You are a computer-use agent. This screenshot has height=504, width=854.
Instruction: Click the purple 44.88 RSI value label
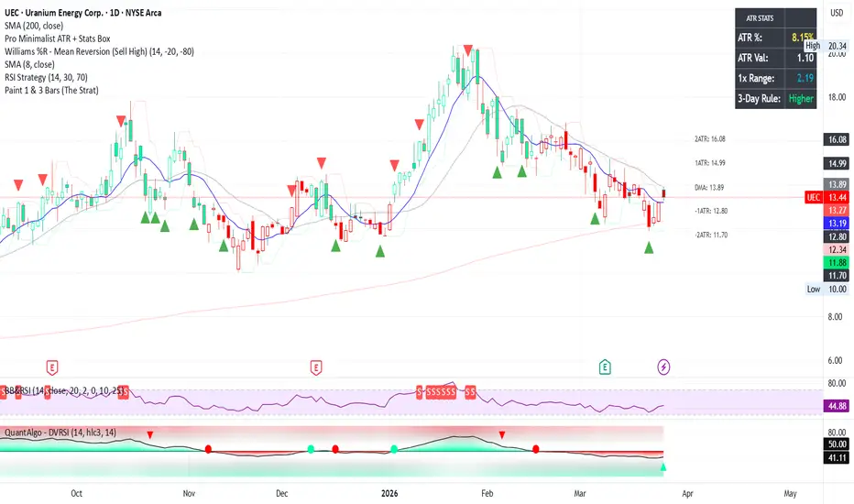838,406
